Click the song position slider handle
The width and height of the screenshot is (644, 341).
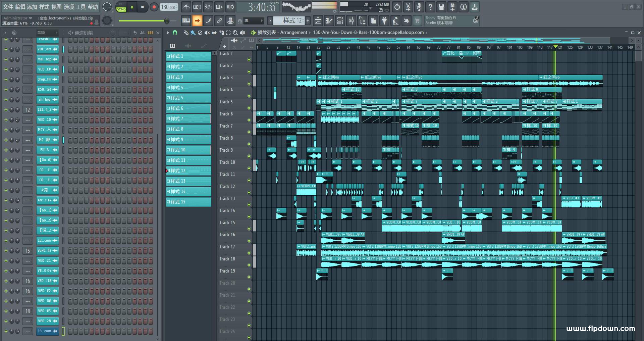point(167,21)
